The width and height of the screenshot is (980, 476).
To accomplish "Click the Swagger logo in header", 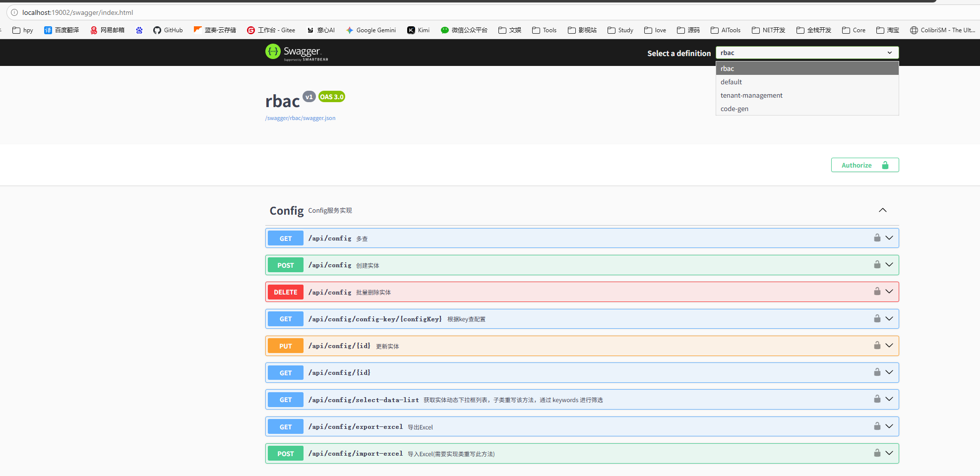I will click(297, 52).
